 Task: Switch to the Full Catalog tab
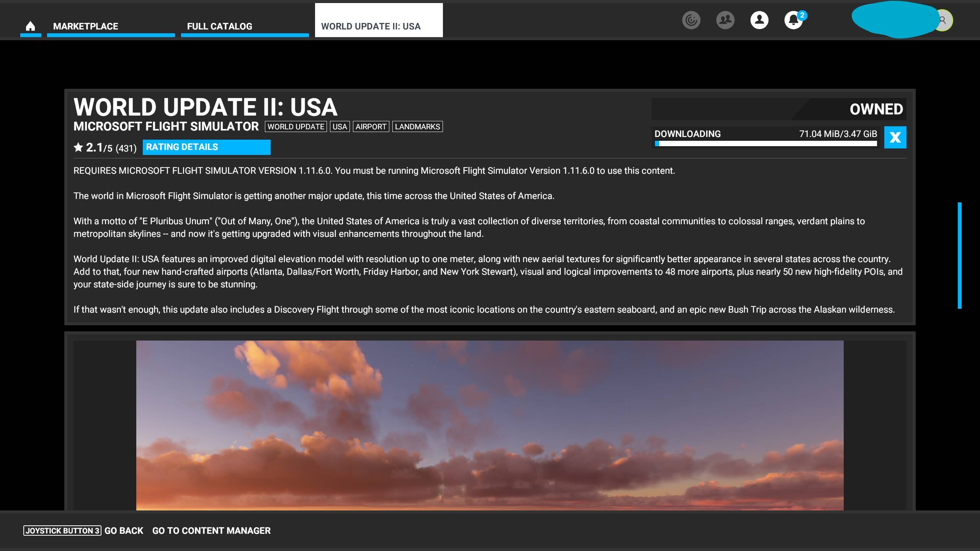[219, 26]
